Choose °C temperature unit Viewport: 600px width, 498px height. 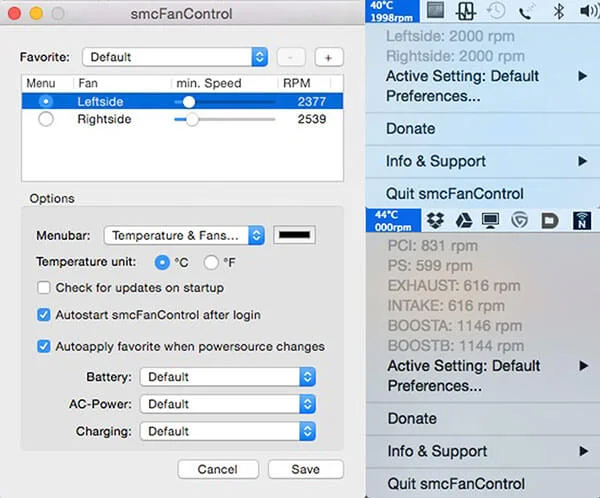(162, 263)
